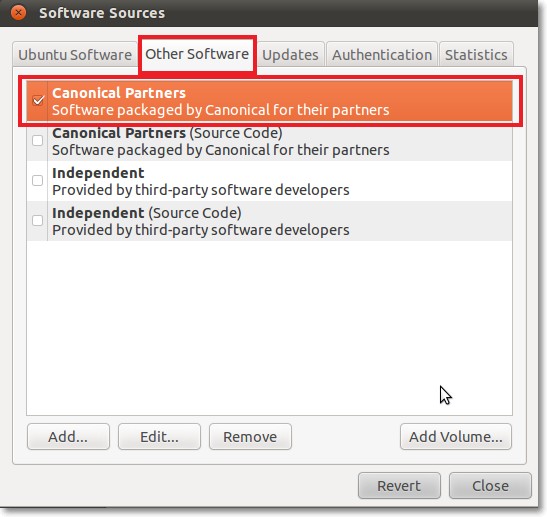Click the Add... button
Image resolution: width=547 pixels, height=517 pixels.
click(68, 437)
